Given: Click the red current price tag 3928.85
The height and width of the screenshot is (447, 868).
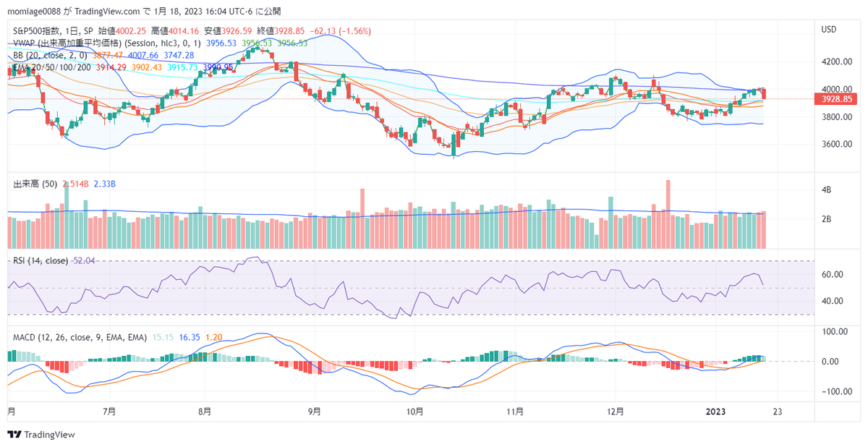Looking at the screenshot, I should tap(837, 98).
